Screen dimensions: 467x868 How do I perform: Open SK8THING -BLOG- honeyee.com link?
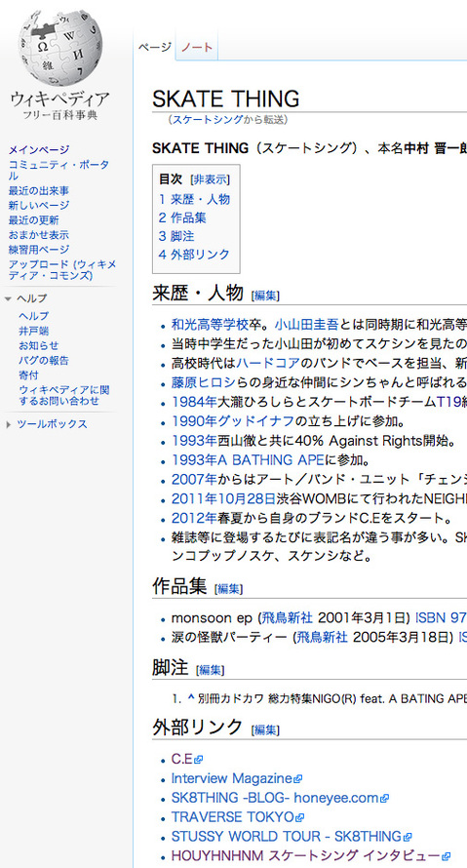[275, 798]
